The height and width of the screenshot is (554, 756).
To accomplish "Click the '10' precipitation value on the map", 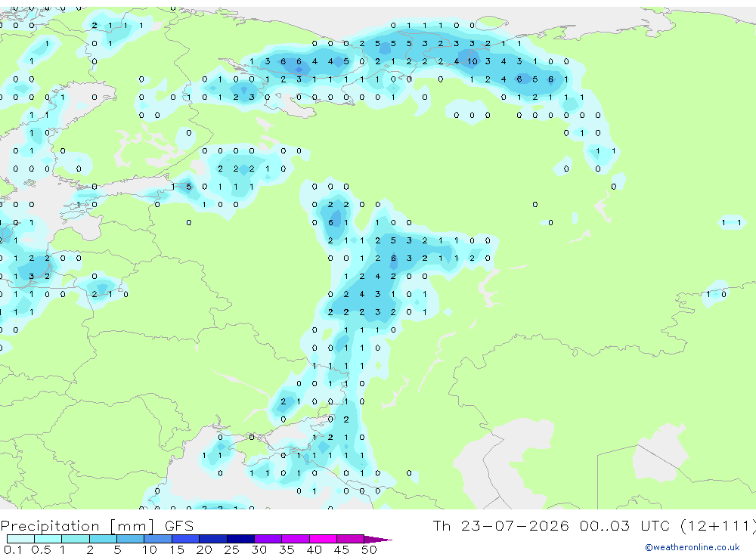I will 472,61.
